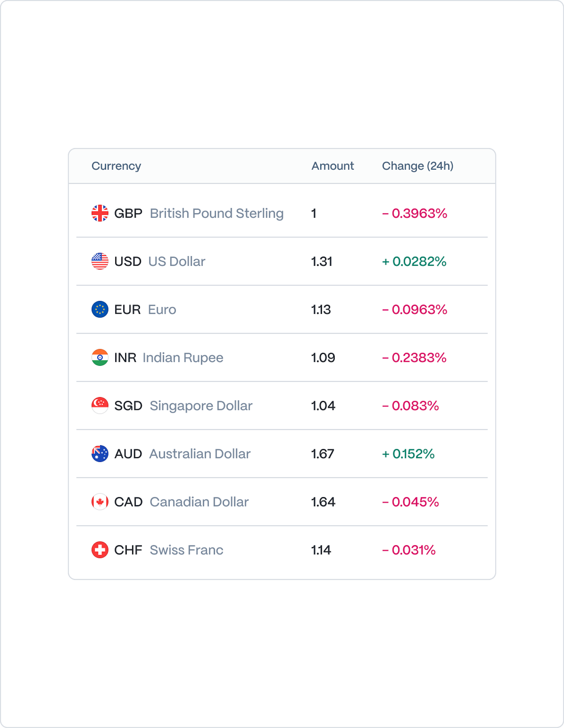Image resolution: width=564 pixels, height=728 pixels.
Task: Click the Switzerland flag icon
Action: [x=100, y=550]
